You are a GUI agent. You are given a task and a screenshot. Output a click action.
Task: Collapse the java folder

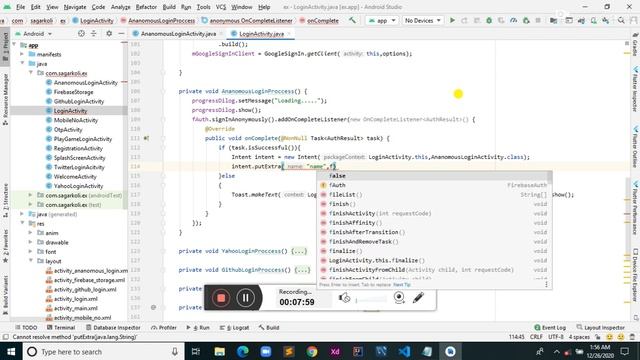[x=22, y=64]
